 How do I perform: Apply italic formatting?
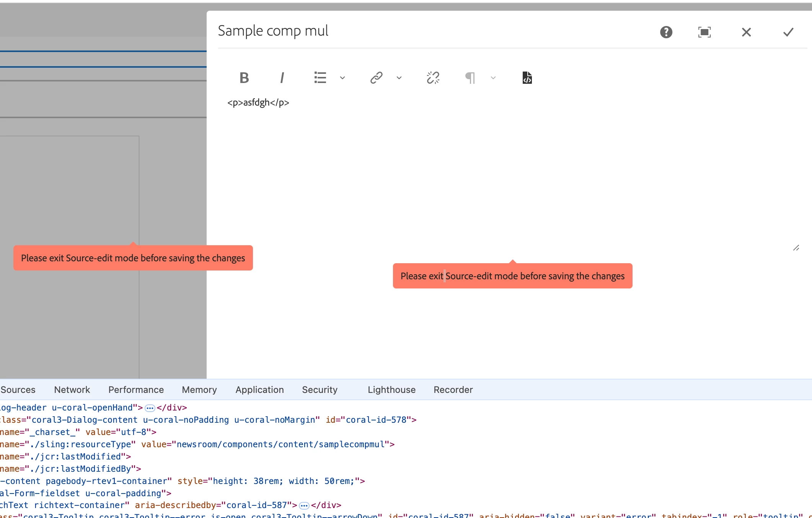coord(282,78)
